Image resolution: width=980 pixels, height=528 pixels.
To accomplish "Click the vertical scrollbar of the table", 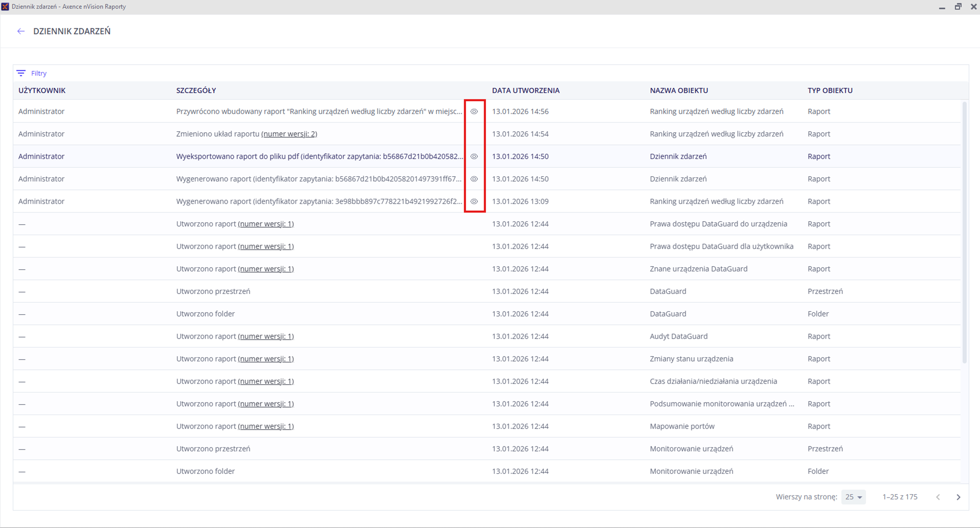I will point(964,232).
